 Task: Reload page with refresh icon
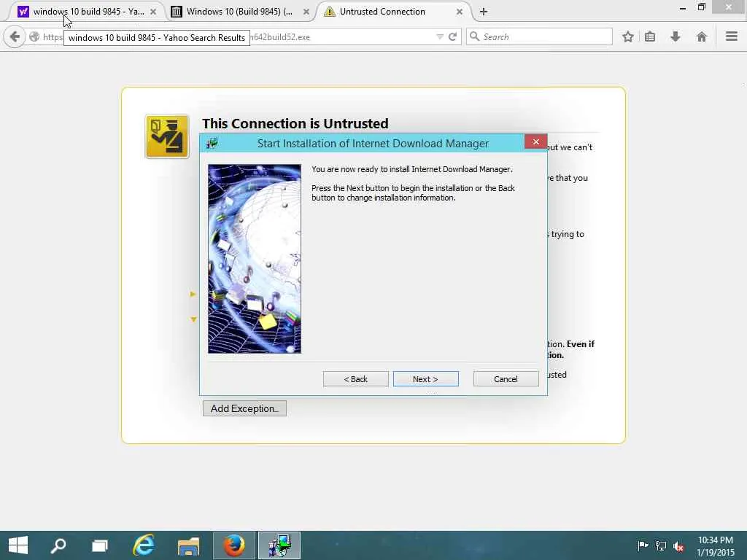click(x=452, y=36)
